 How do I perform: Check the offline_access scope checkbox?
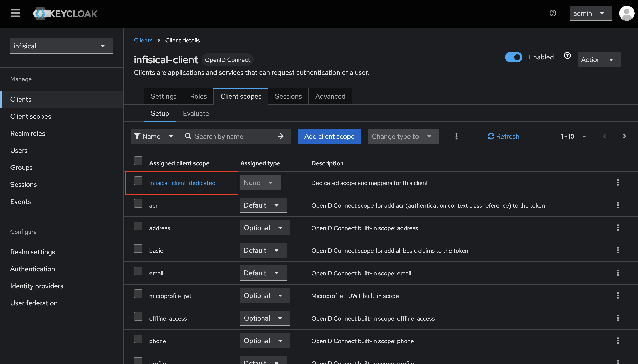(x=138, y=316)
